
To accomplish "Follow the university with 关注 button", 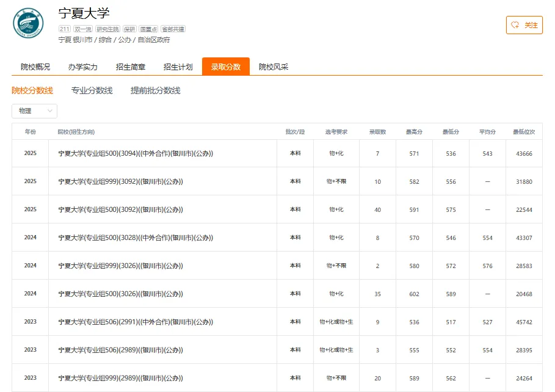I will coord(524,25).
